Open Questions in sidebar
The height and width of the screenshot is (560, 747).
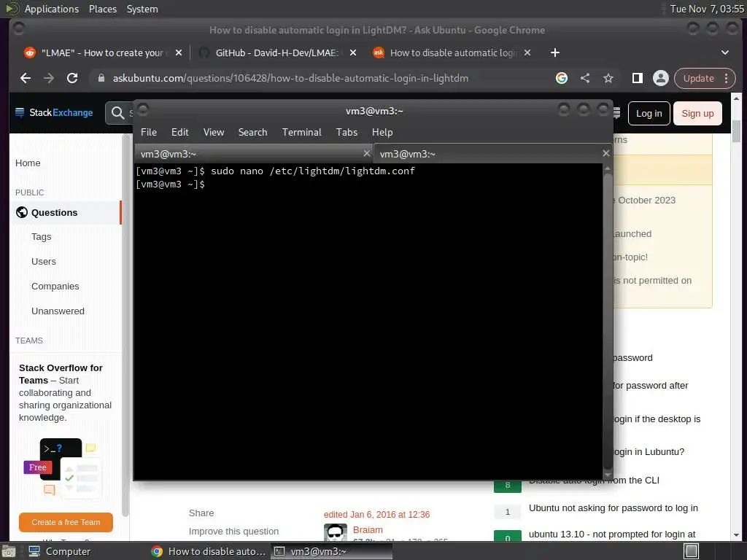tap(54, 212)
